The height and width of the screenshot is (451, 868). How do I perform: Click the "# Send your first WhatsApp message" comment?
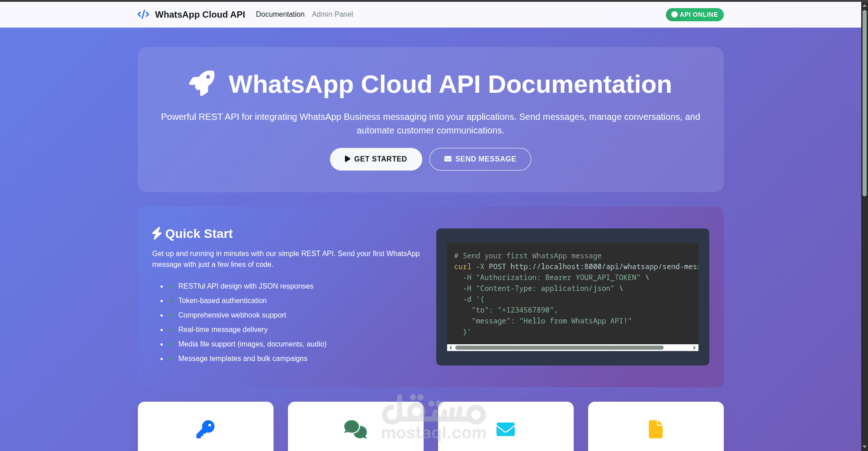click(x=528, y=256)
